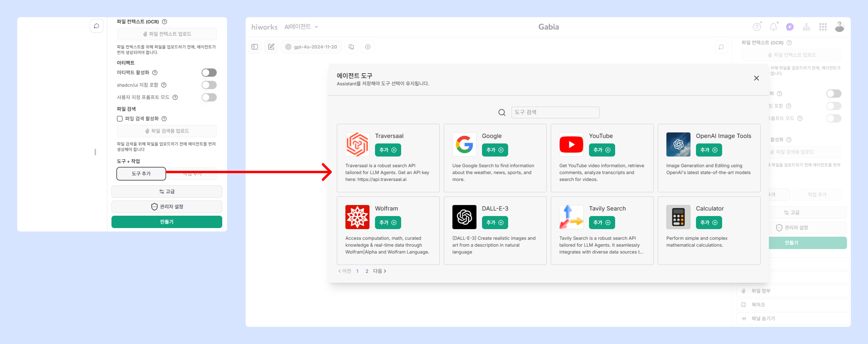Click the sidebar panel toggle icon
Image resolution: width=868 pixels, height=344 pixels.
coord(254,47)
